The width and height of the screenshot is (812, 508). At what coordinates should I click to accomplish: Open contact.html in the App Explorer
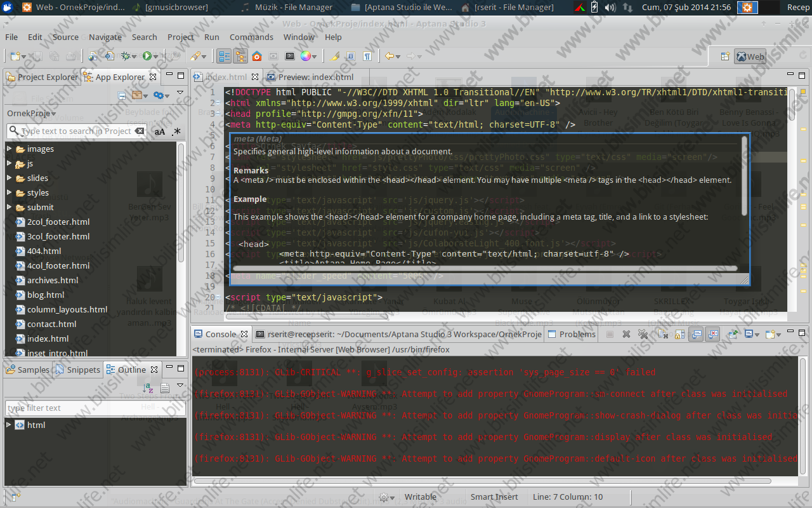point(51,324)
